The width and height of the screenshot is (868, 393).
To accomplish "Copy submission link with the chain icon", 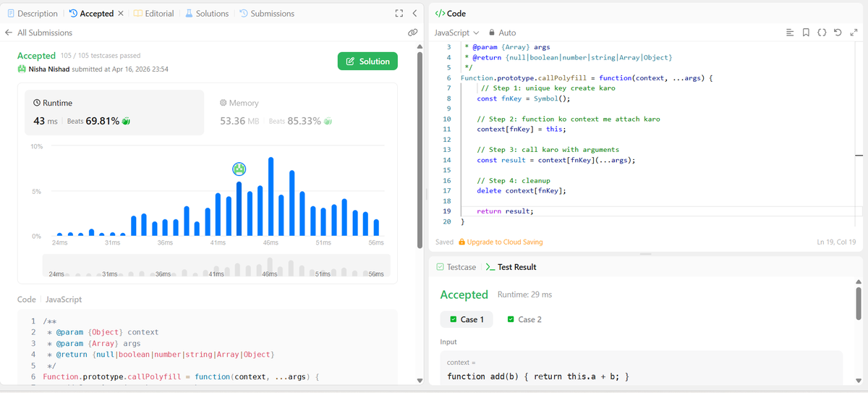I will pyautogui.click(x=412, y=33).
